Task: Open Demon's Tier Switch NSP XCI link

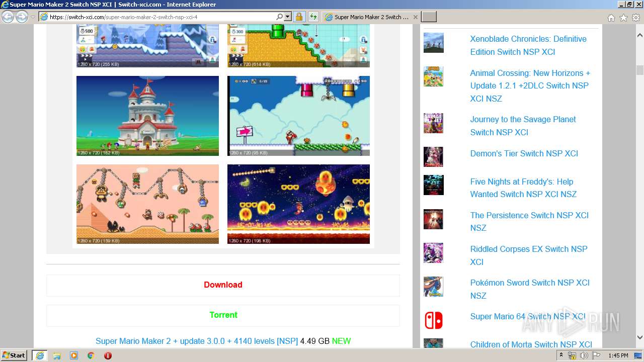Action: [524, 153]
